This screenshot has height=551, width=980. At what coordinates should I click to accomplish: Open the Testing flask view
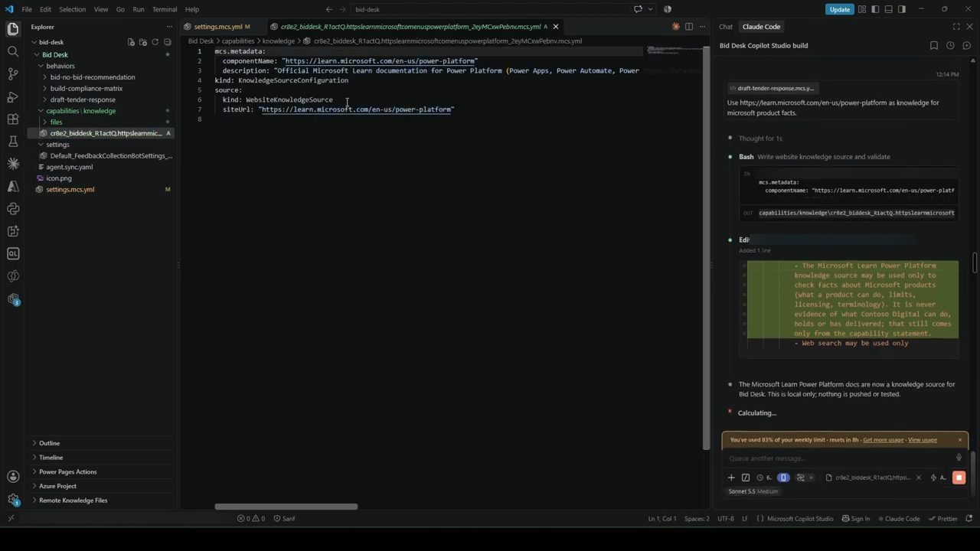[13, 141]
